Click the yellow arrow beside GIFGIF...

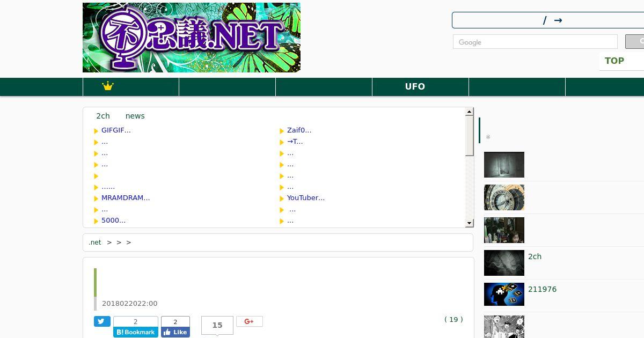[96, 131]
